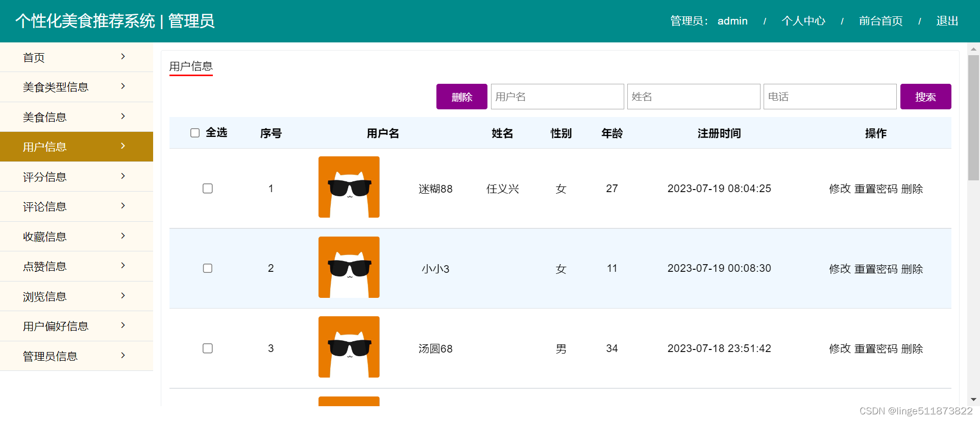Expand the 浏览信息 chevron arrow
This screenshot has height=421, width=980.
click(x=123, y=296)
